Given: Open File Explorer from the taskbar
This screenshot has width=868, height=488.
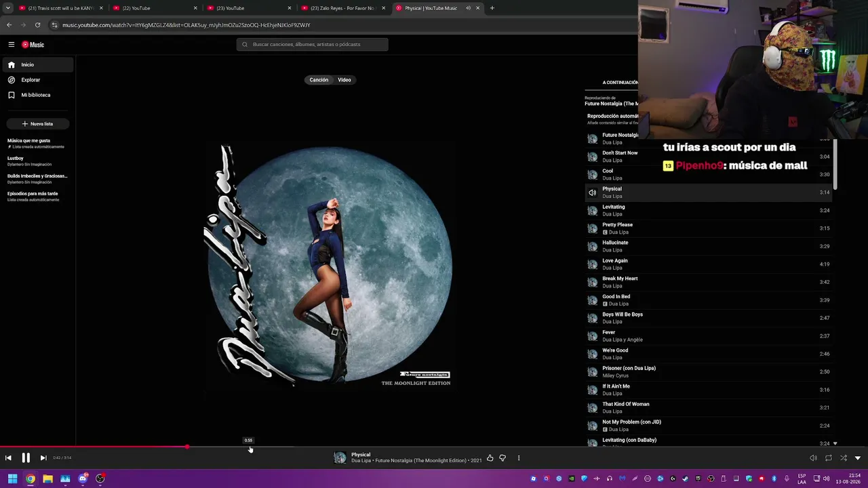Looking at the screenshot, I should point(47,479).
